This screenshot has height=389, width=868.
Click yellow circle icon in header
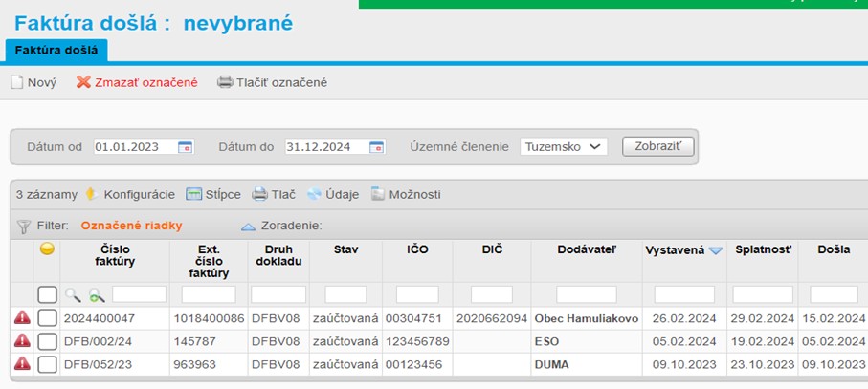(47, 249)
